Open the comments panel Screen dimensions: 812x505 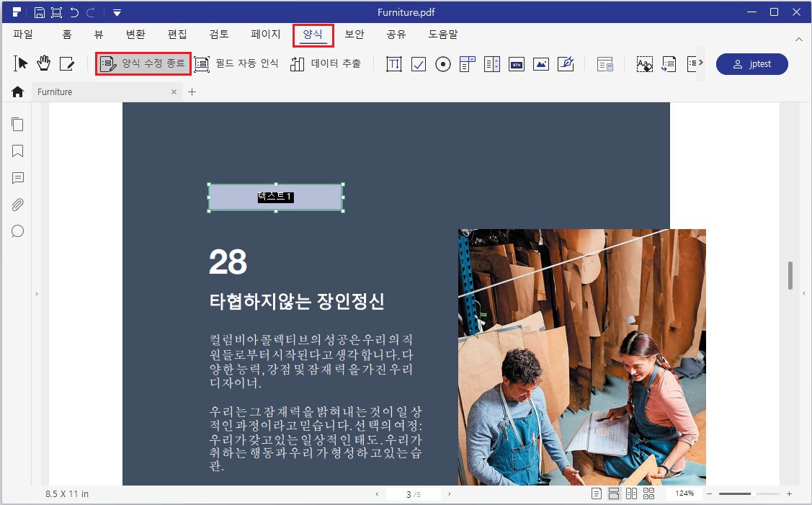(x=17, y=178)
